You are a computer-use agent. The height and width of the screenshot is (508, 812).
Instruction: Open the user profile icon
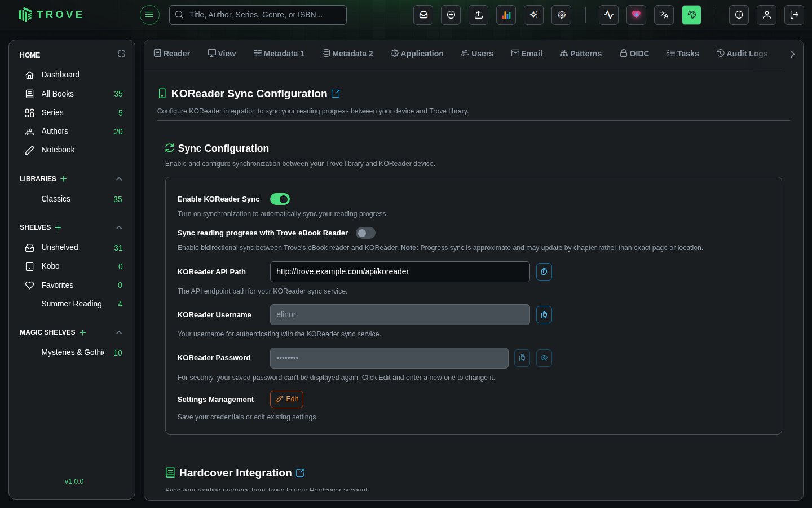coord(767,15)
